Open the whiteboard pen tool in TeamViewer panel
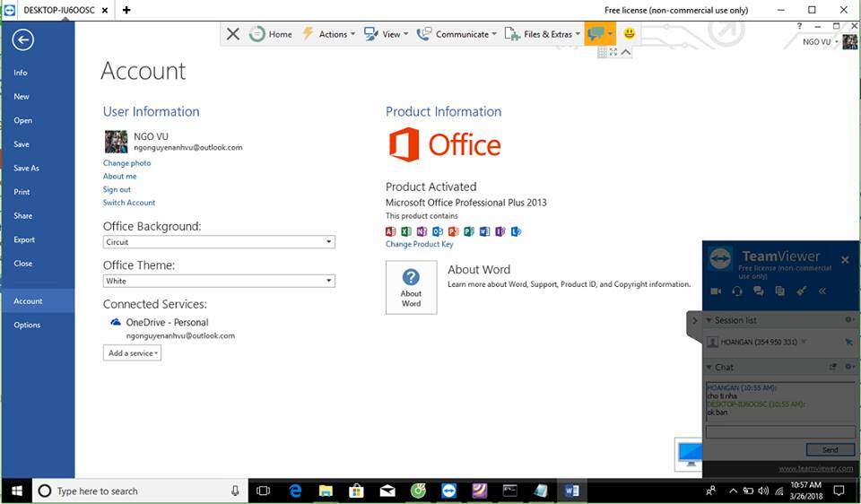Viewport: 861px width, 504px height. 802,291
